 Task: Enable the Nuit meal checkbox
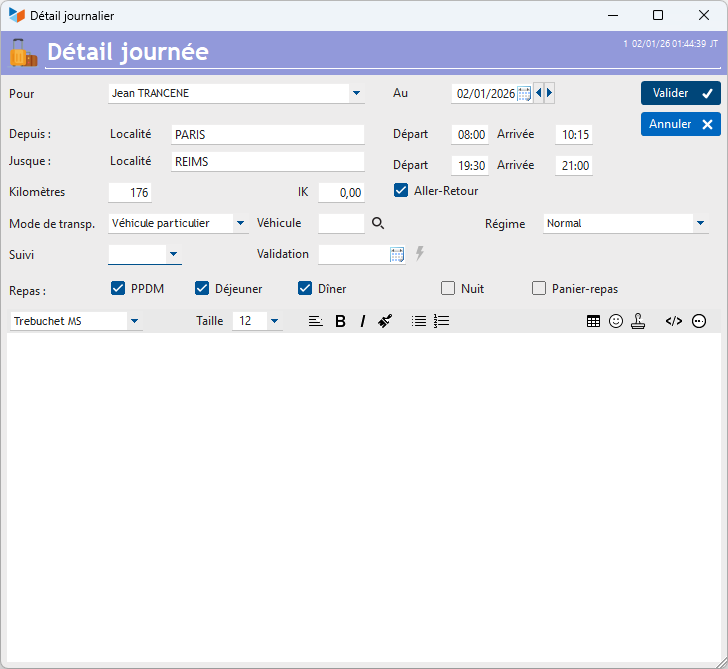point(448,289)
